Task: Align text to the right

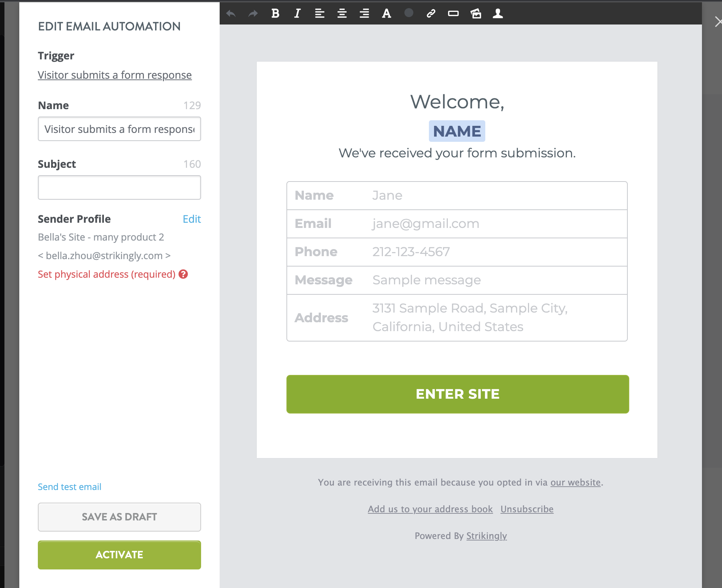Action: pyautogui.click(x=364, y=14)
